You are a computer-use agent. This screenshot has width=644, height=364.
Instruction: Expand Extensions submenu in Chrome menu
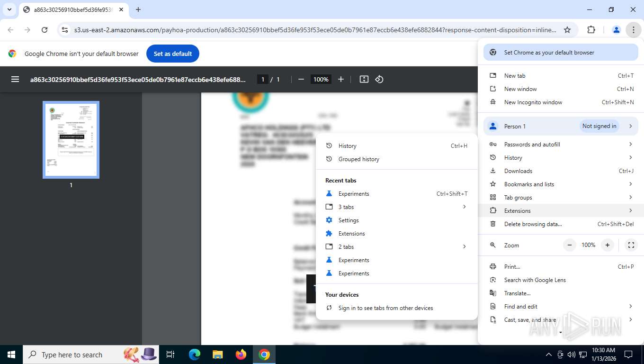(x=561, y=211)
